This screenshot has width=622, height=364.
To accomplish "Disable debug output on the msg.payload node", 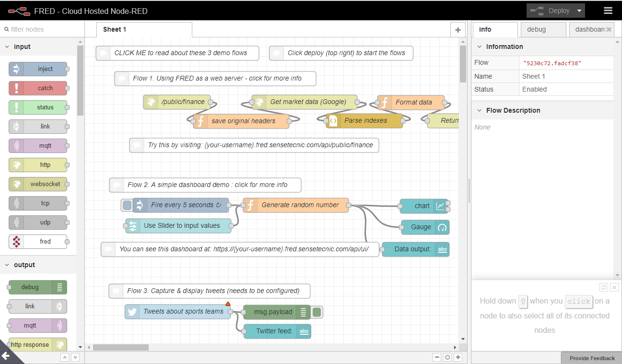I will [317, 312].
